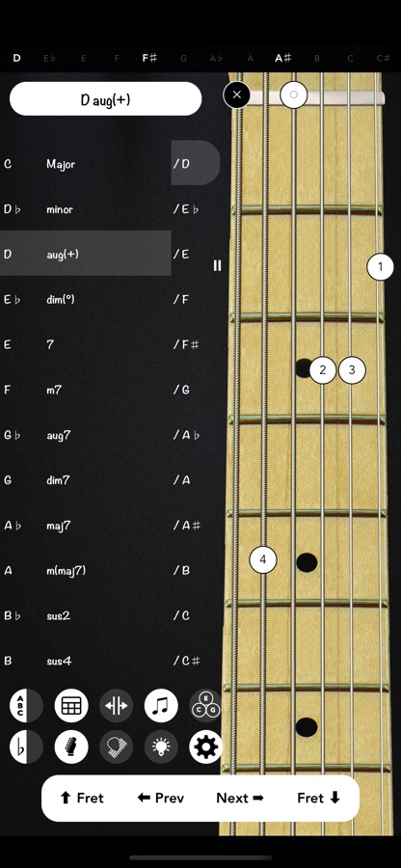401x868 pixels.
Task: Tap the chord chart grid icon
Action: pyautogui.click(x=71, y=706)
